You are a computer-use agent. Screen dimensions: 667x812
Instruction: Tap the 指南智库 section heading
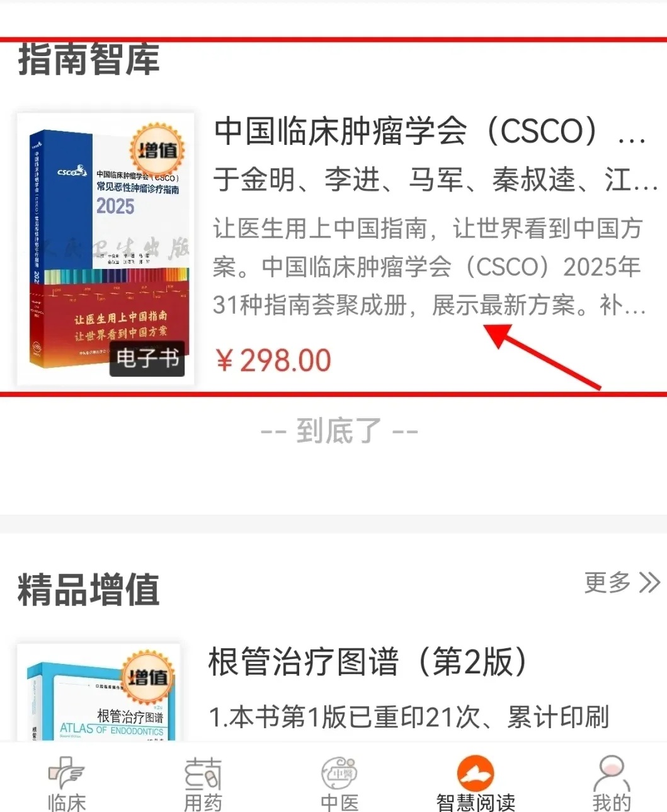(89, 60)
